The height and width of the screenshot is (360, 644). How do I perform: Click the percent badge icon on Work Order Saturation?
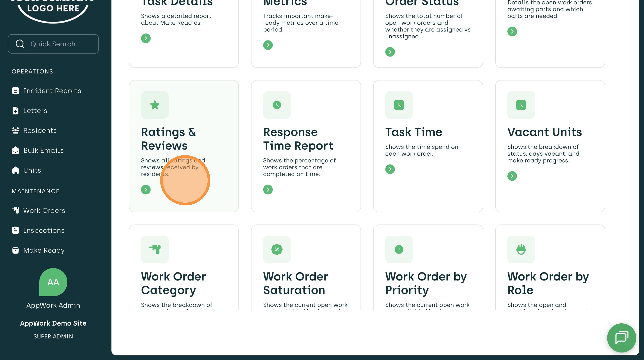(x=277, y=249)
